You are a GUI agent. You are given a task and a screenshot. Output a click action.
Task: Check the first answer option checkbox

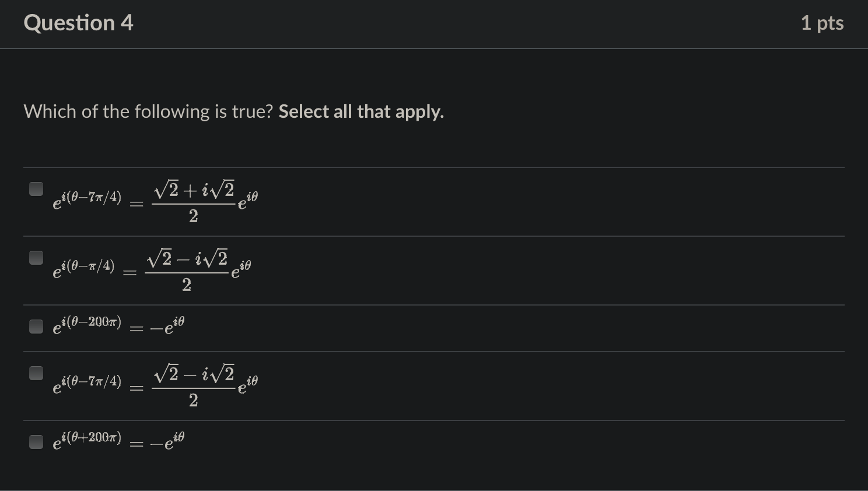(x=36, y=189)
